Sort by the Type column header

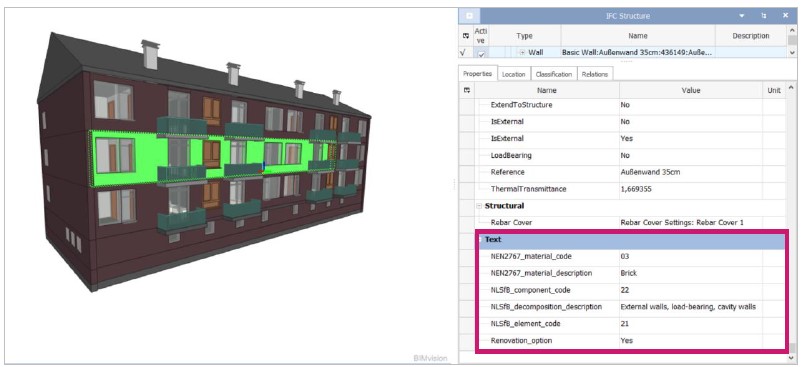pyautogui.click(x=524, y=36)
